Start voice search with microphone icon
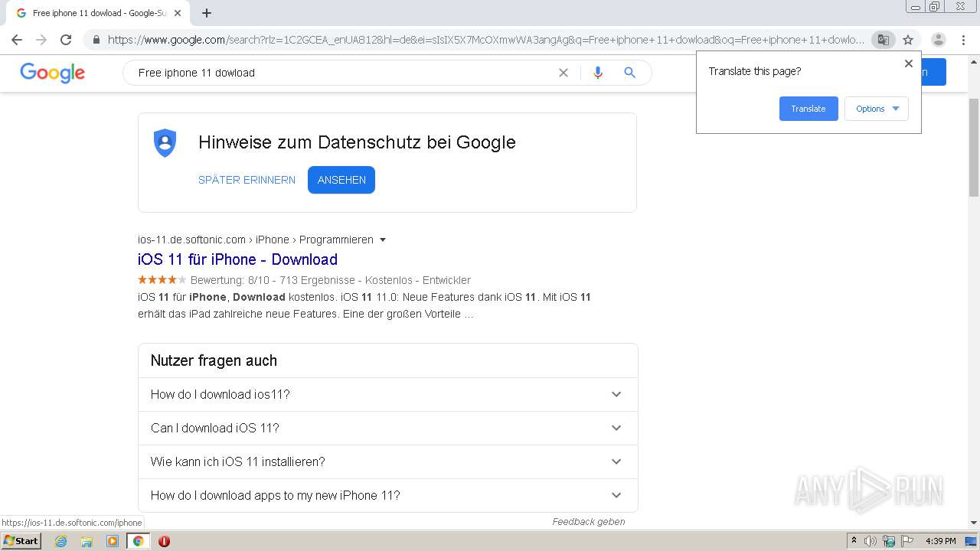Image resolution: width=980 pixels, height=551 pixels. pyautogui.click(x=598, y=73)
